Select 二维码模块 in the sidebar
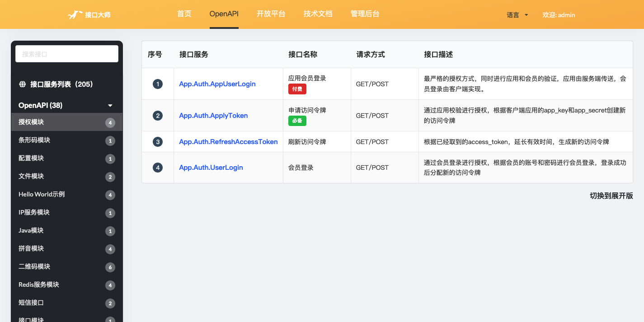 click(x=67, y=266)
